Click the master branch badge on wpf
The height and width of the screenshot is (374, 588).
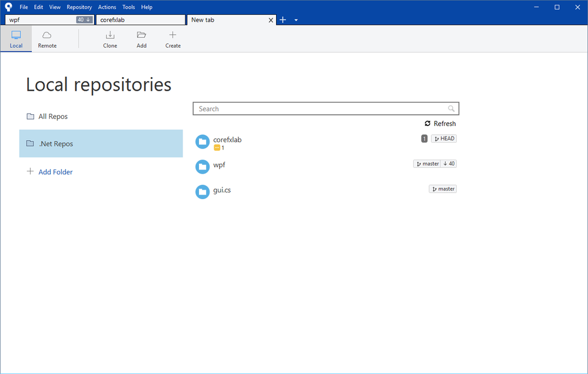pyautogui.click(x=427, y=164)
